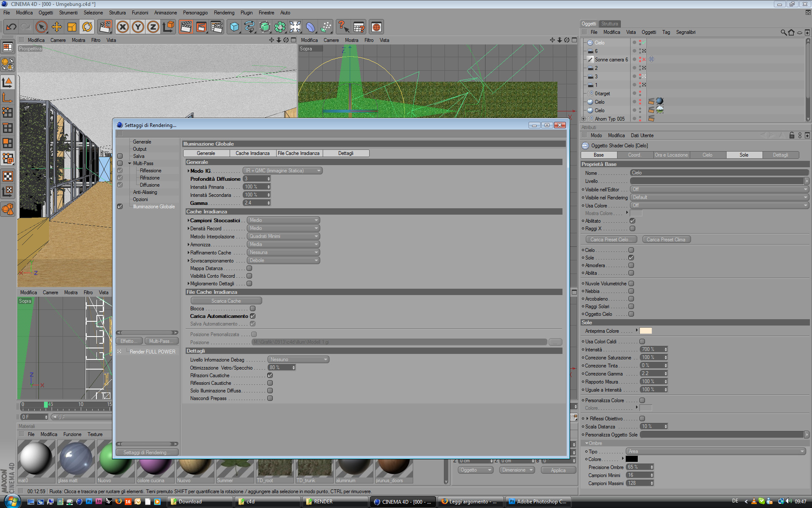This screenshot has width=812, height=508.
Task: Select the Scale tool icon
Action: [72, 27]
